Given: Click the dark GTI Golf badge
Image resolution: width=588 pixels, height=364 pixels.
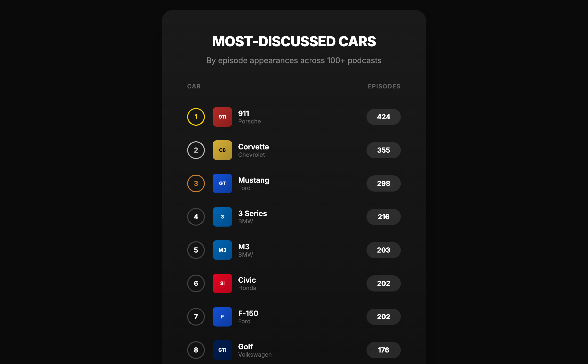Looking at the screenshot, I should (222, 350).
